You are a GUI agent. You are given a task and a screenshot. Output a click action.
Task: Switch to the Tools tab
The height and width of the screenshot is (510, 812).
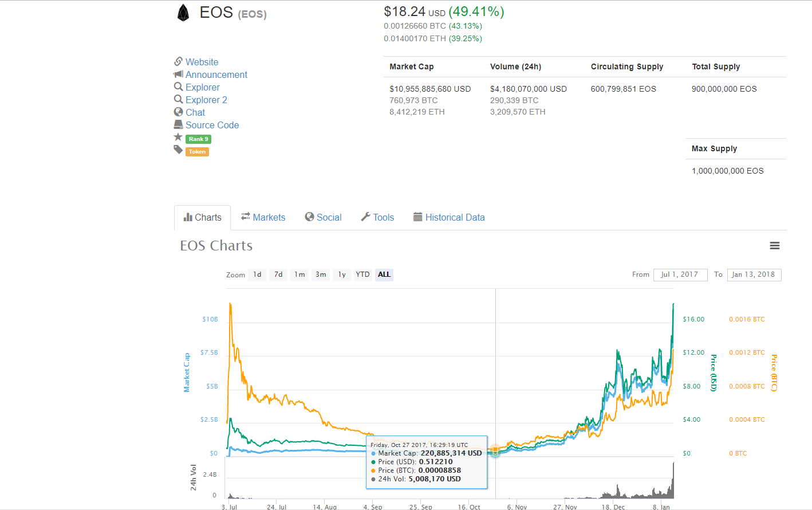point(377,217)
